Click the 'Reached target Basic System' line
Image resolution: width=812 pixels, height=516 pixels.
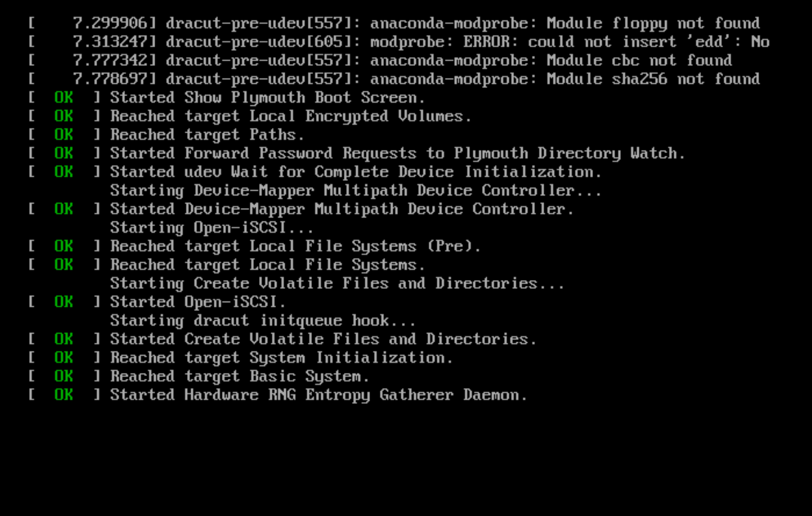coord(239,376)
